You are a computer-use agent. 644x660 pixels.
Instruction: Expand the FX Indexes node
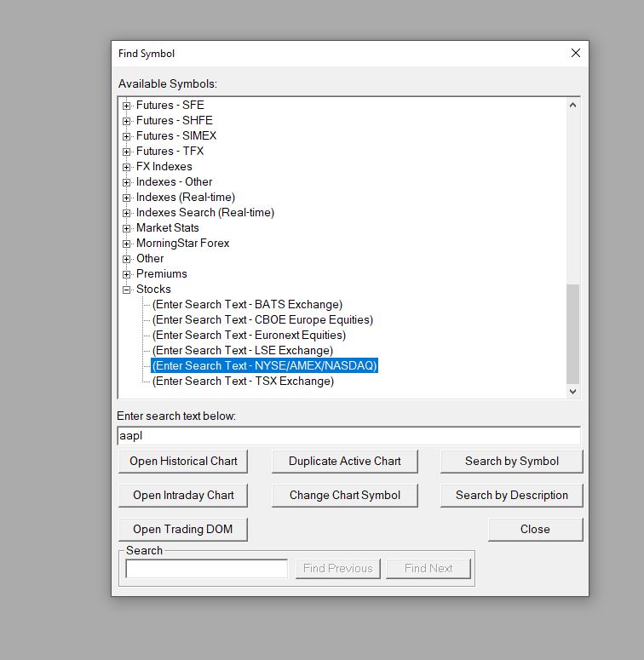pos(126,167)
